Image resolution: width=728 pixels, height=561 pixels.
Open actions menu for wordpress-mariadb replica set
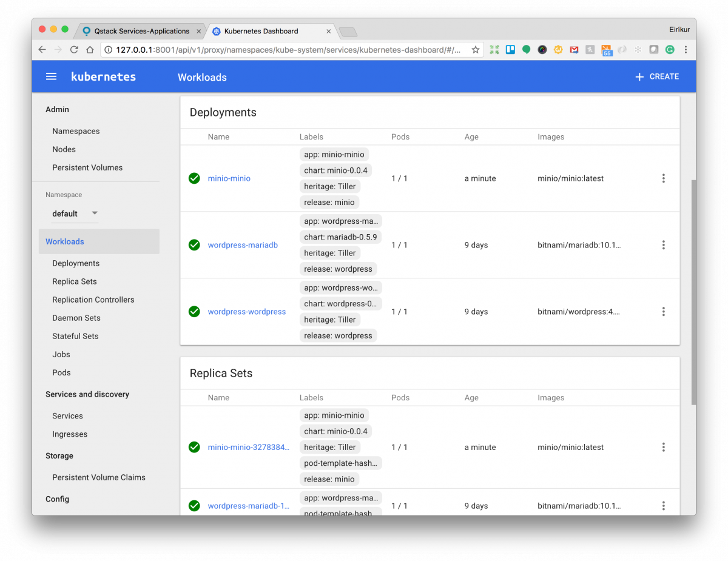point(663,506)
